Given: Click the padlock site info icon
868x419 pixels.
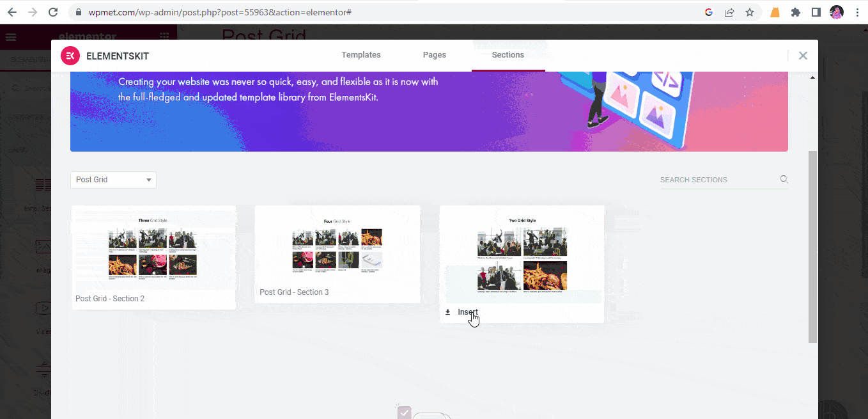Looking at the screenshot, I should [x=79, y=12].
